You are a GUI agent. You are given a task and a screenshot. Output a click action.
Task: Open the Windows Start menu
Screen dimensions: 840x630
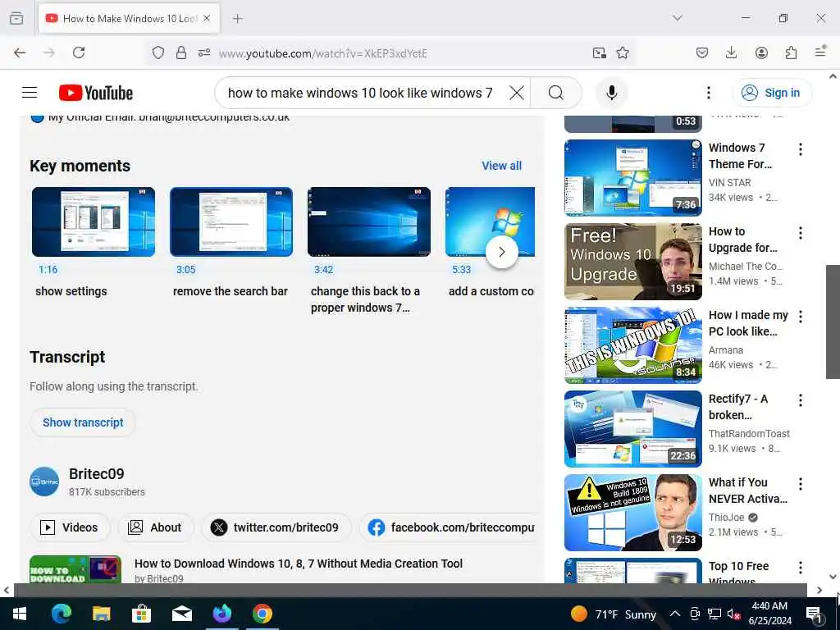point(20,614)
